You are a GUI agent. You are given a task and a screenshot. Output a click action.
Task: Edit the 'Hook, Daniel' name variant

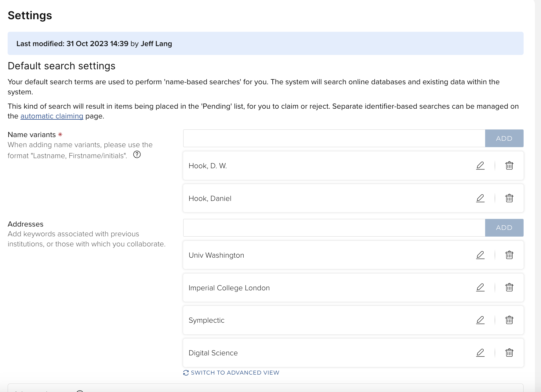(480, 198)
